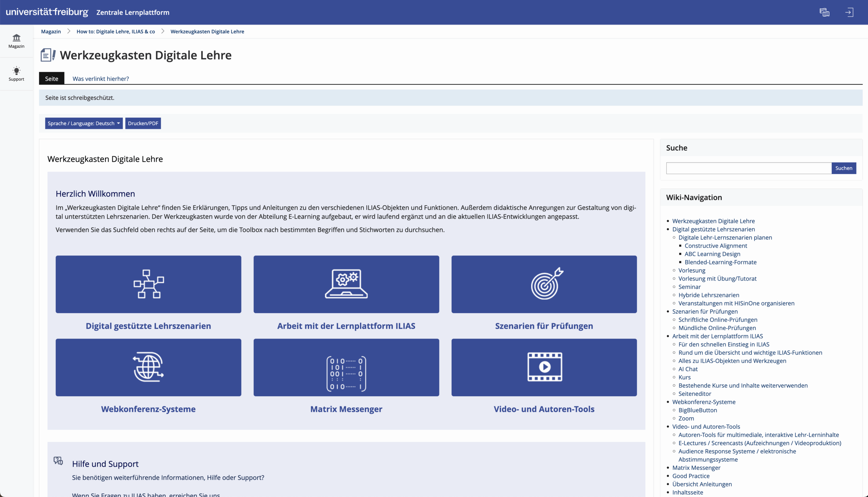Open BigBlueButton nav link
Viewport: 868px width, 497px height.
click(x=697, y=410)
